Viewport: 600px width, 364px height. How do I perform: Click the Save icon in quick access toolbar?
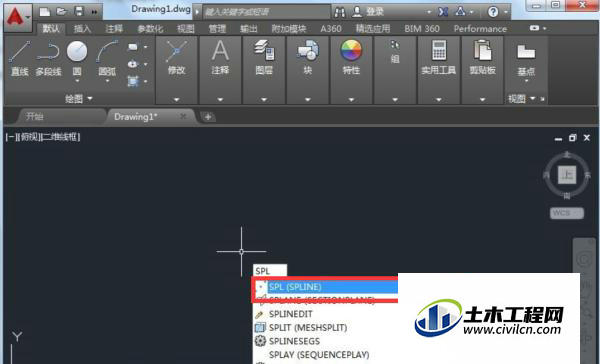[78, 12]
